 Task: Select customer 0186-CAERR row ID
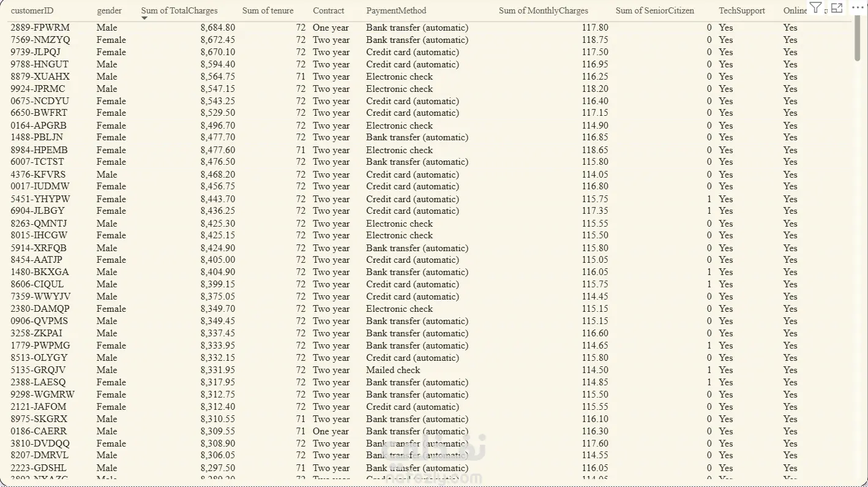coord(39,431)
